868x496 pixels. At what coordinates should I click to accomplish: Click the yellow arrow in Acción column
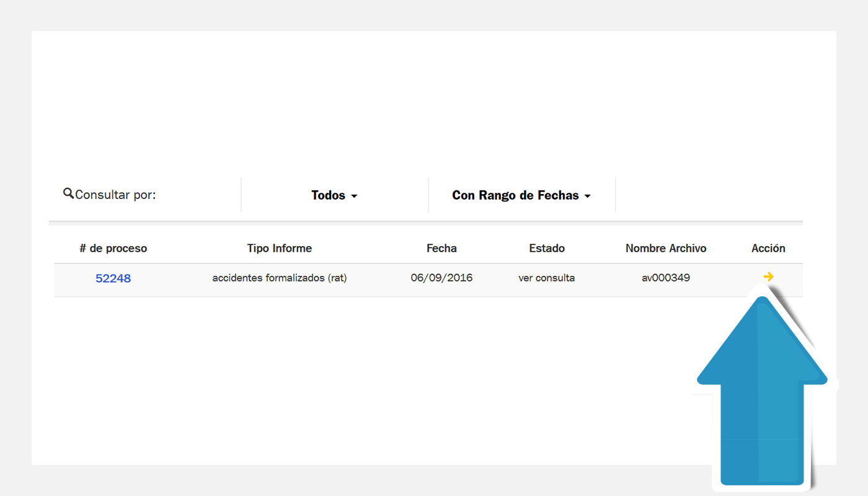[x=768, y=277]
